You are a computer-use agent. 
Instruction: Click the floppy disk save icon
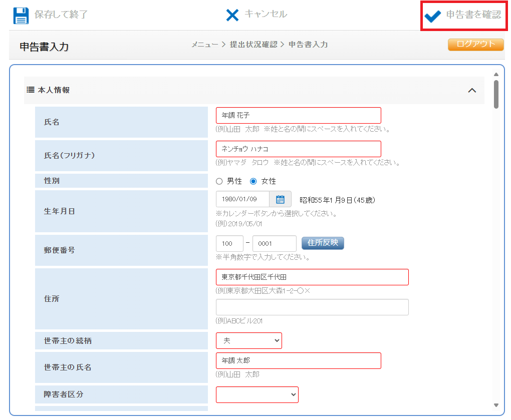(x=21, y=16)
